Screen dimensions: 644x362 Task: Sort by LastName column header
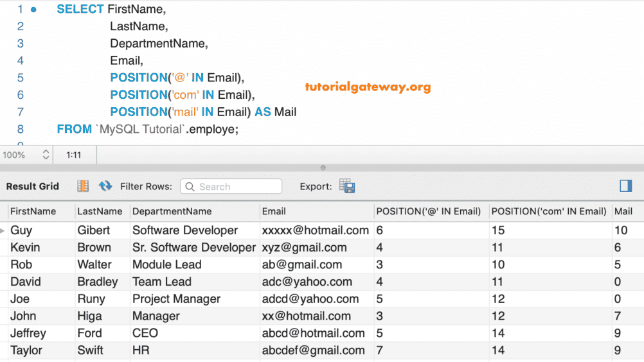pos(100,211)
